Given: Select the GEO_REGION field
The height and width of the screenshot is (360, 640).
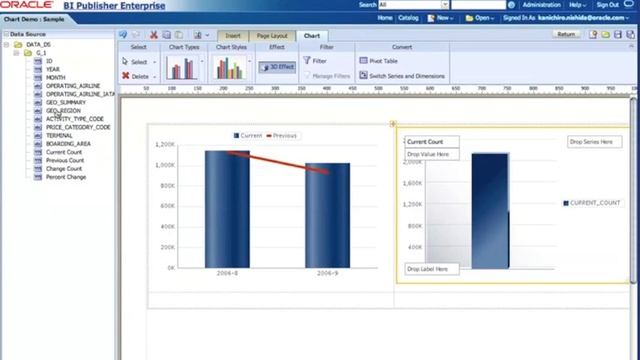Looking at the screenshot, I should pyautogui.click(x=63, y=111).
